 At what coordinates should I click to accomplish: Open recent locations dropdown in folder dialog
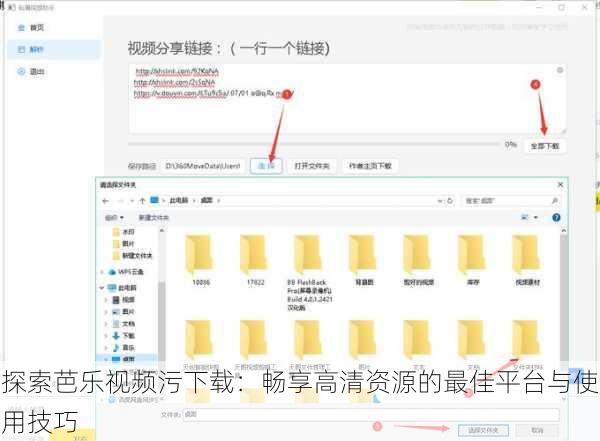pos(132,201)
